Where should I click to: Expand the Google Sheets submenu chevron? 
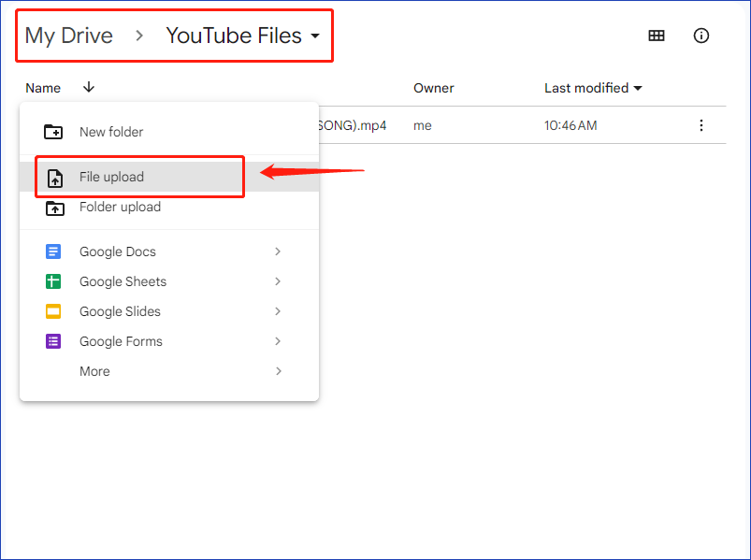[x=278, y=281]
